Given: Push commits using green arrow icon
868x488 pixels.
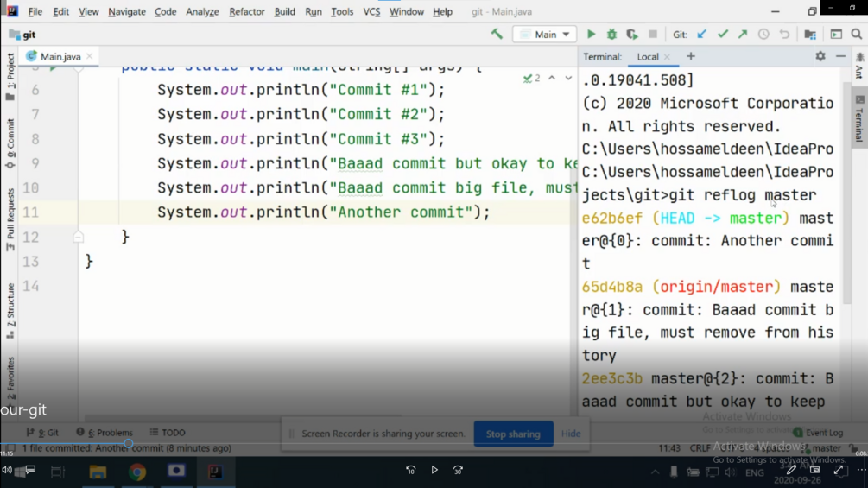Looking at the screenshot, I should 743,35.
